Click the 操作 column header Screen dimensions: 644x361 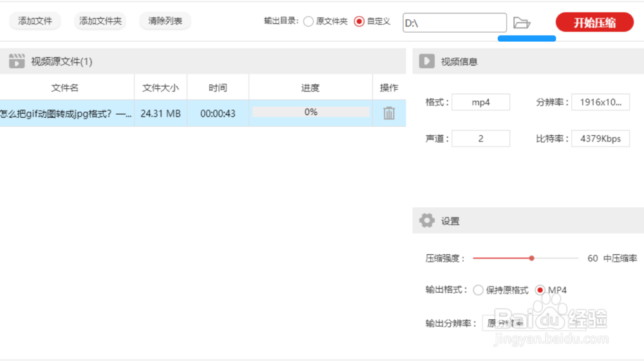pyautogui.click(x=389, y=88)
